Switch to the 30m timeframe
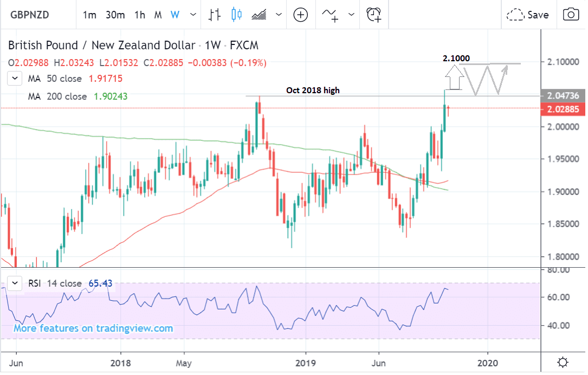The width and height of the screenshot is (588, 375). pos(115,15)
